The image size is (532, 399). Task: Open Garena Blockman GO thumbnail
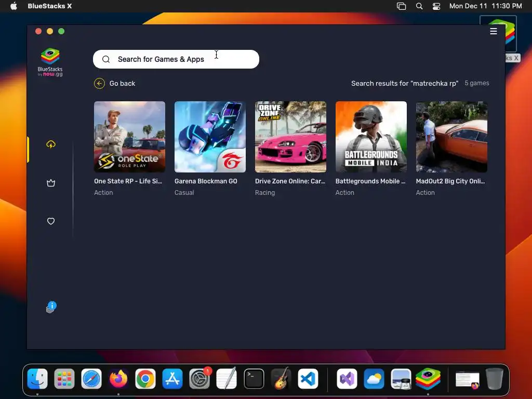[x=210, y=137]
